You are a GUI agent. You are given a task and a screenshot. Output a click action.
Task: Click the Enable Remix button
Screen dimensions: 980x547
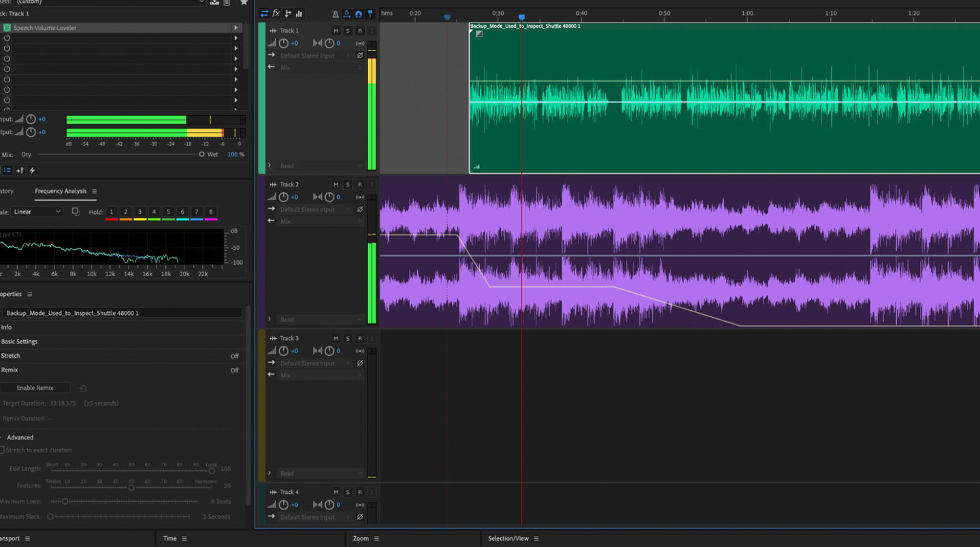tap(35, 388)
